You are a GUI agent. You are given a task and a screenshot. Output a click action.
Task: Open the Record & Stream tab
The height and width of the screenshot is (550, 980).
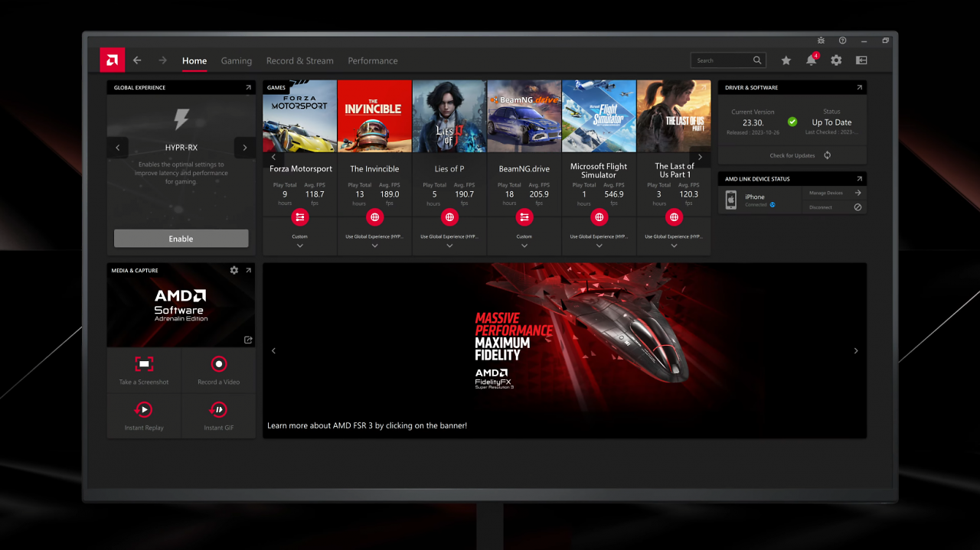(300, 60)
